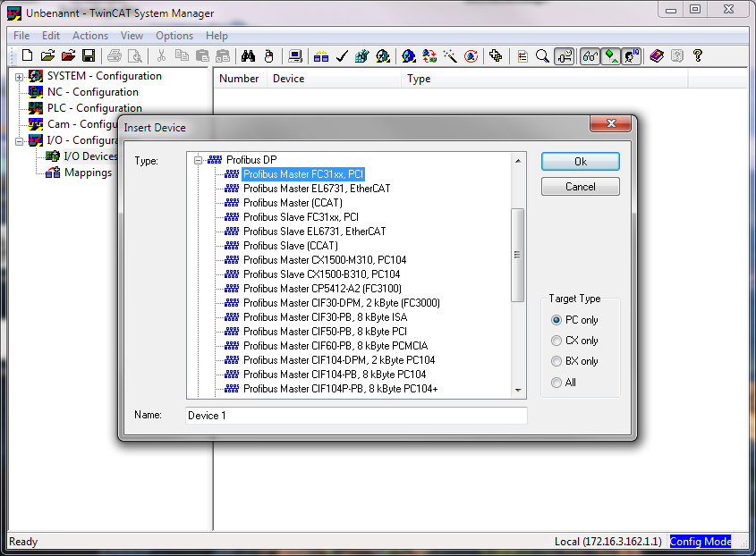Click the Check Configuration checkmark icon
Screen dimensions: 756x556
[342, 56]
